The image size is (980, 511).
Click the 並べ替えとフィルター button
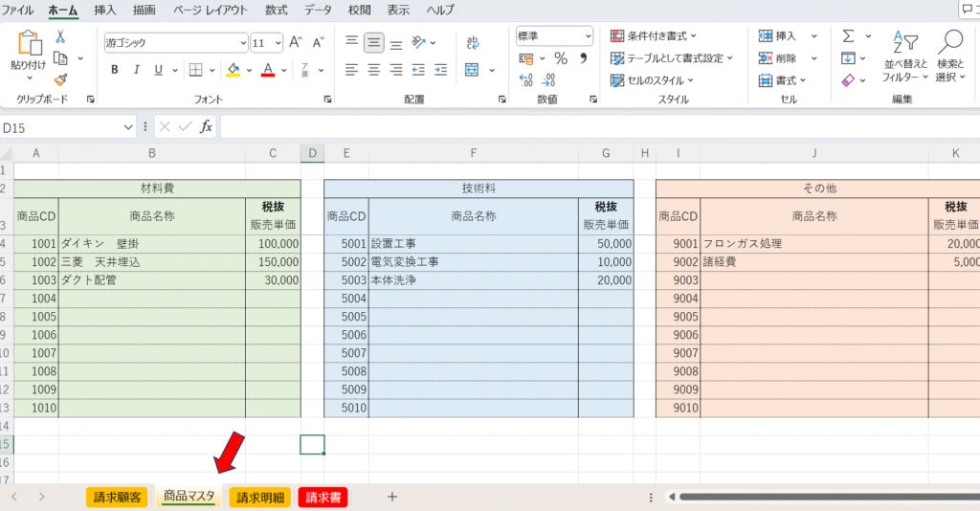904,59
